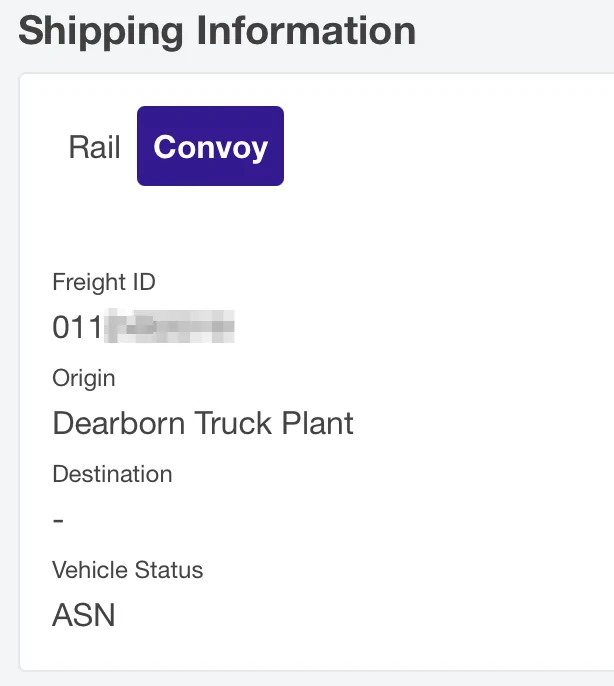Click the dash under Destination

pos(58,520)
